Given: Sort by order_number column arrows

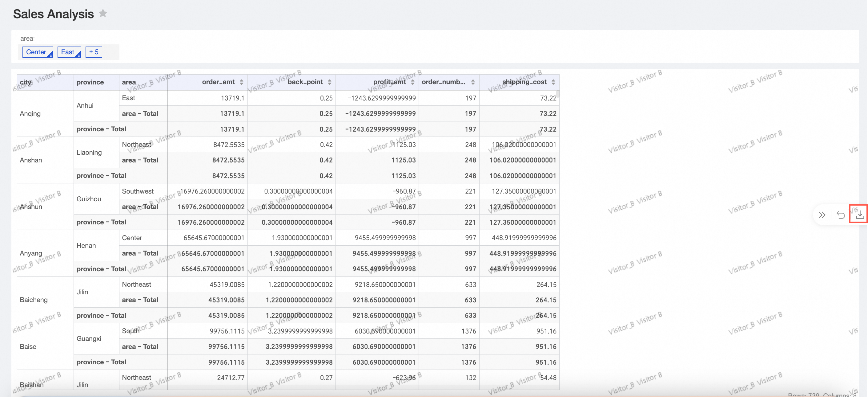Looking at the screenshot, I should tap(473, 82).
